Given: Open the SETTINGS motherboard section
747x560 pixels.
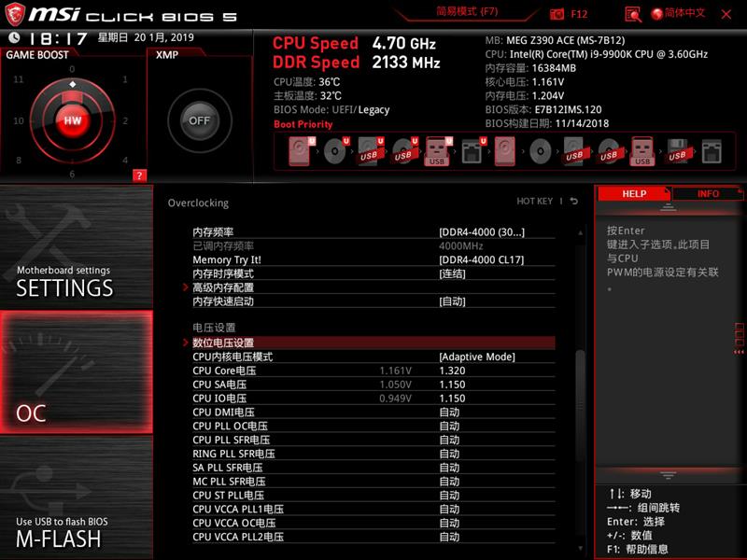Looking at the screenshot, I should (x=77, y=247).
